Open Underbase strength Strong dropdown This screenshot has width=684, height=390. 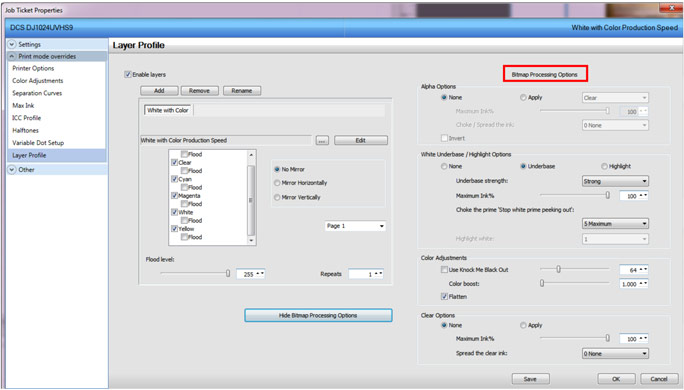point(615,181)
